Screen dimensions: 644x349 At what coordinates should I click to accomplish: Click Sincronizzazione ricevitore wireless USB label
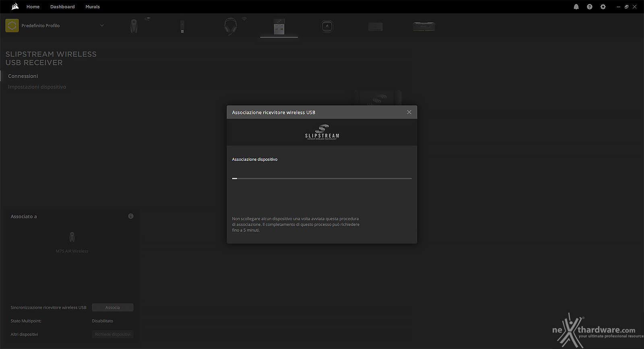pos(48,308)
